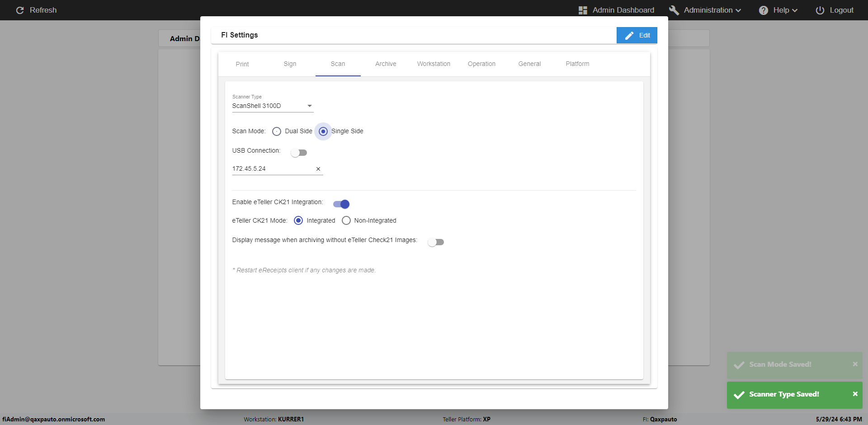The height and width of the screenshot is (425, 868).
Task: Click the restart eReceipts client note
Action: (304, 270)
